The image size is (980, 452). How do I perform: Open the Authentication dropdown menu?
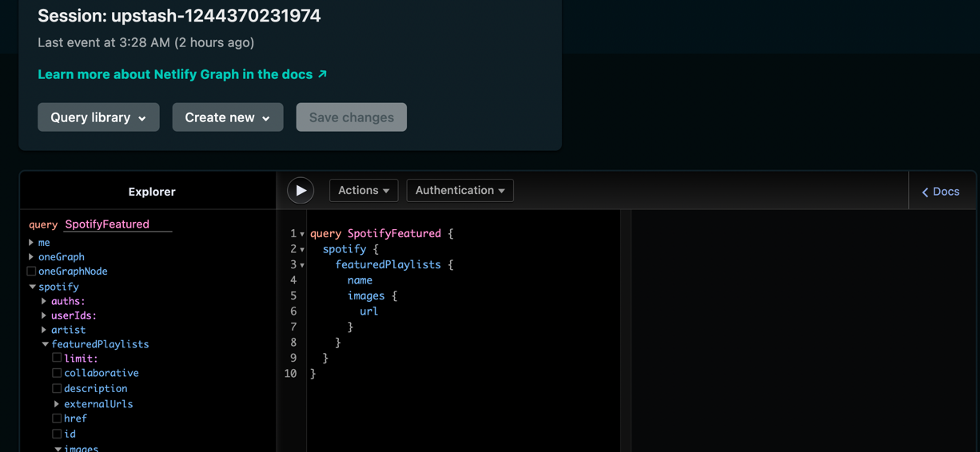[460, 191]
